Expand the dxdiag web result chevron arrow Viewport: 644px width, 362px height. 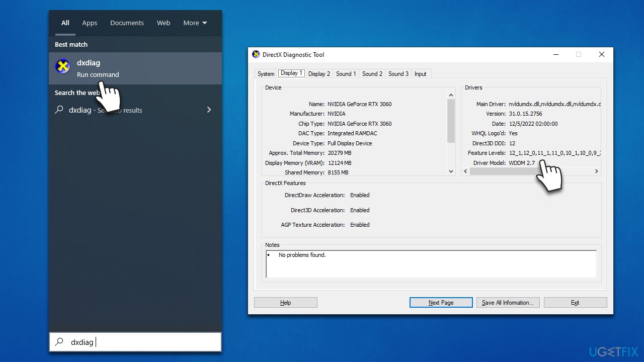(209, 110)
